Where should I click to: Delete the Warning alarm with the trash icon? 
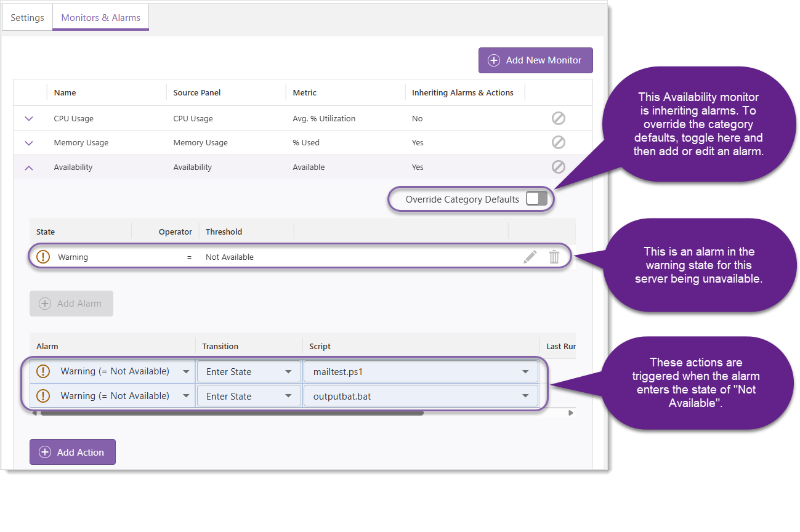pos(554,256)
